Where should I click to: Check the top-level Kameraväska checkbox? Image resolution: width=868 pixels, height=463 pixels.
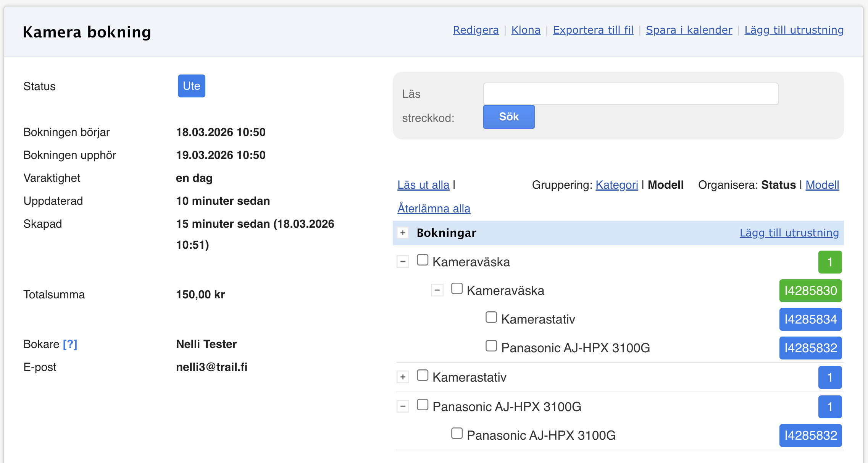point(423,260)
